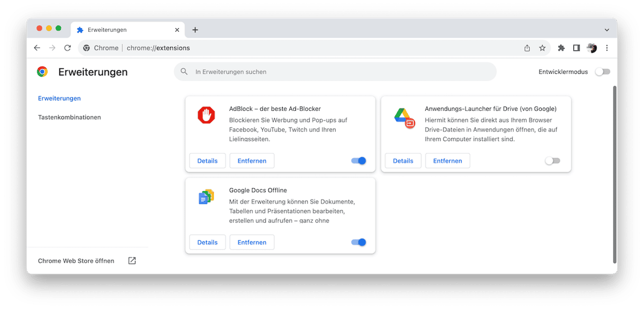The height and width of the screenshot is (309, 644).
Task: Click the Chrome logo beside Erweiterungen heading
Action: tap(42, 72)
